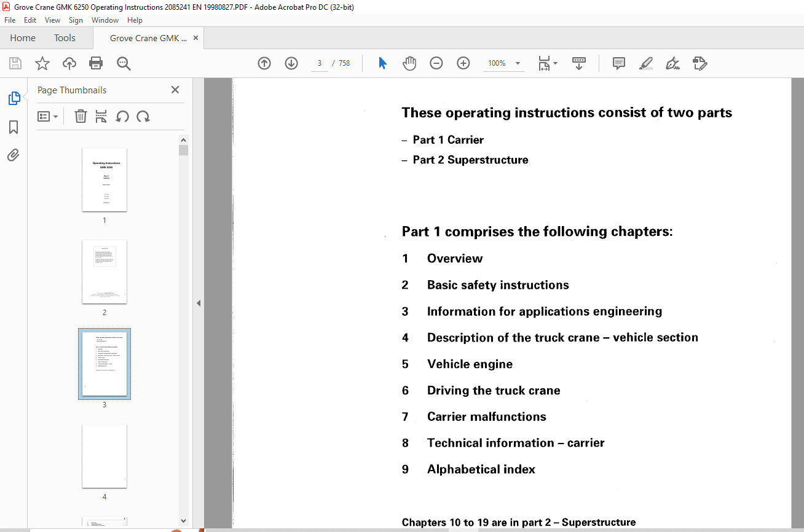
Task: Select page 1 thumbnail
Action: (x=104, y=180)
